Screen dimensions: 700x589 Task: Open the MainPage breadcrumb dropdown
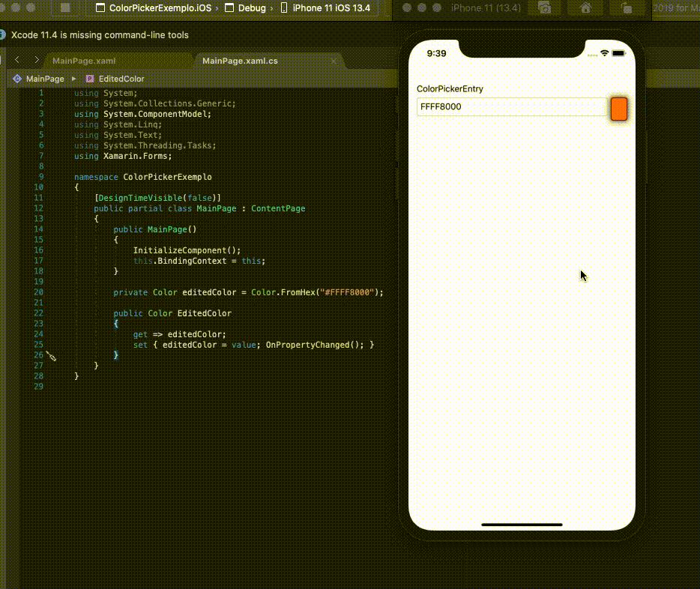(x=45, y=79)
